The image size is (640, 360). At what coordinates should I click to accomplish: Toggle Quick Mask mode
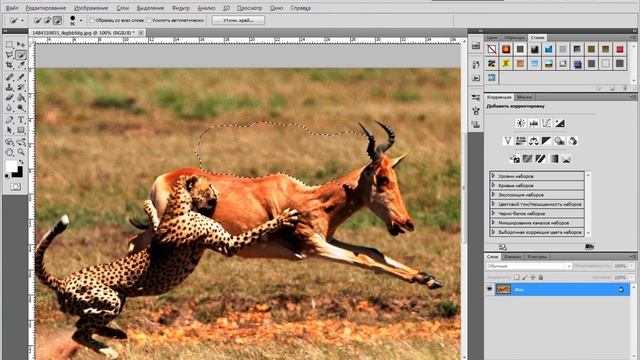[16, 187]
